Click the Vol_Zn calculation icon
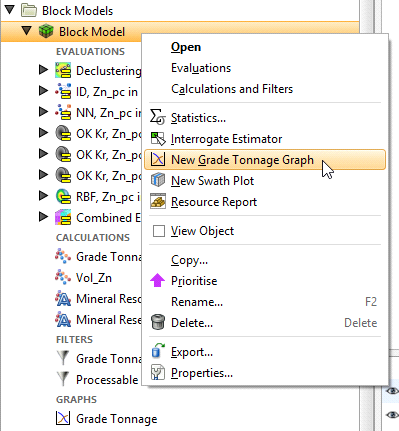 tap(63, 277)
